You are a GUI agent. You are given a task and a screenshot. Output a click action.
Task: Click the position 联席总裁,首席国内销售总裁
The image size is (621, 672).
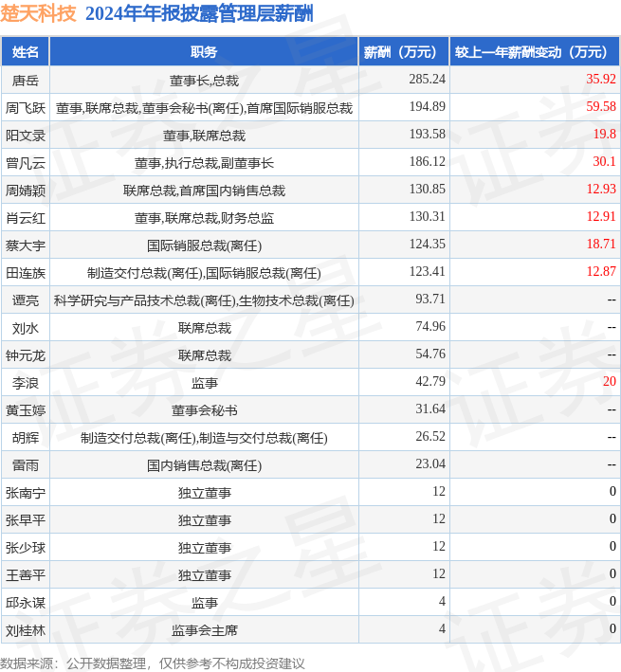click(x=204, y=191)
